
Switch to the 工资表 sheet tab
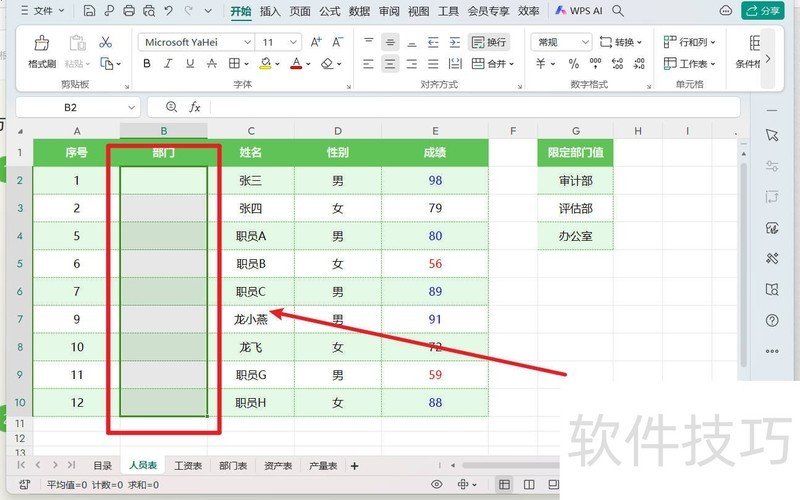(187, 466)
